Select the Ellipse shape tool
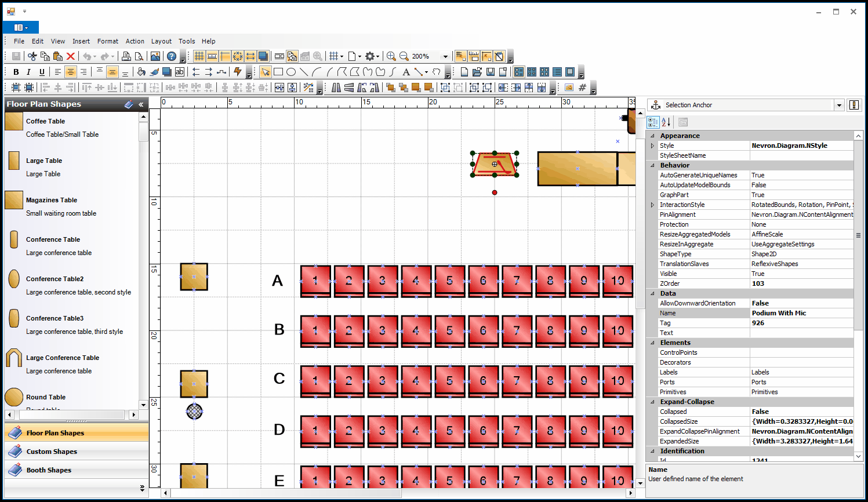This screenshot has height=502, width=868. click(291, 72)
